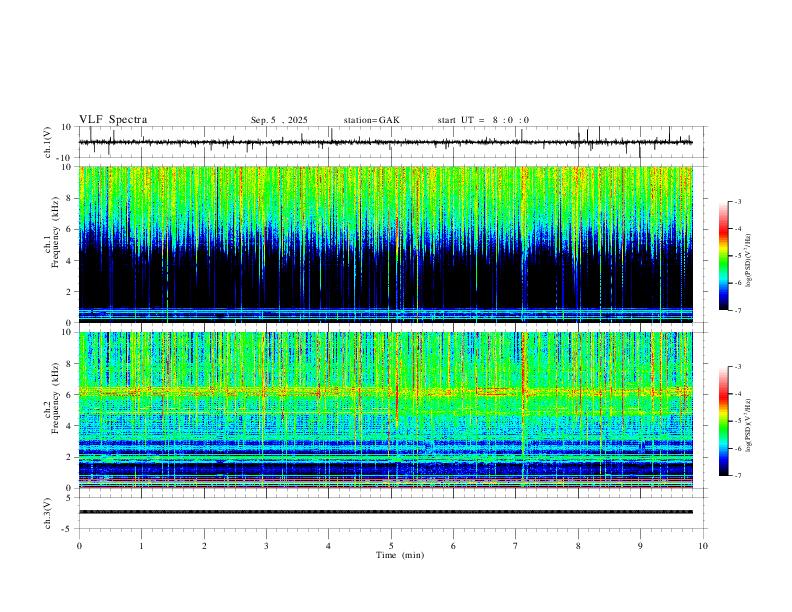Click the ch.2 spectrogram panel
792x612 pixels.
pos(386,410)
